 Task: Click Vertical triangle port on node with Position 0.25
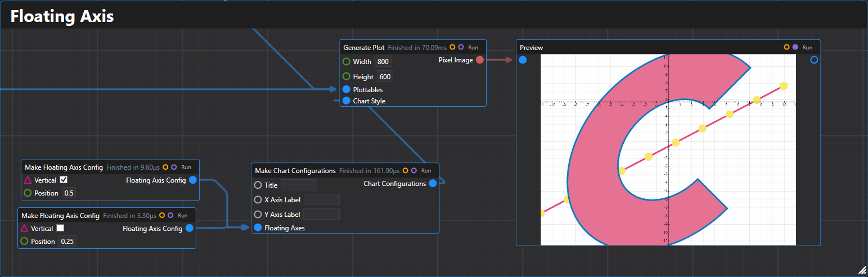tap(24, 228)
